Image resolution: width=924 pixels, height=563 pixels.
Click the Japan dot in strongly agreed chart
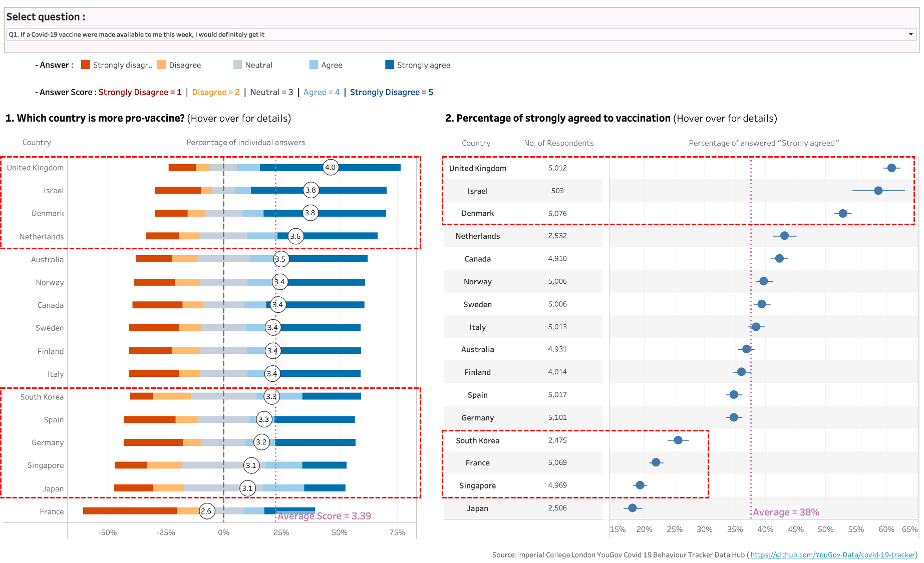click(633, 508)
